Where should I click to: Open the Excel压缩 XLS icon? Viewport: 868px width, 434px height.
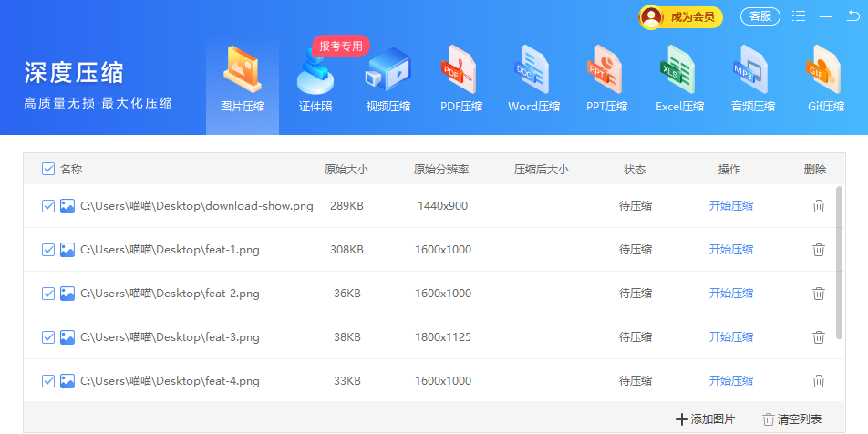677,70
